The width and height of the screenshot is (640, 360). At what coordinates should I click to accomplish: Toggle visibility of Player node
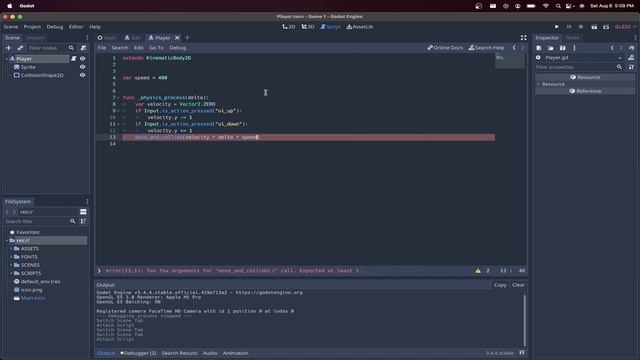pyautogui.click(x=82, y=59)
